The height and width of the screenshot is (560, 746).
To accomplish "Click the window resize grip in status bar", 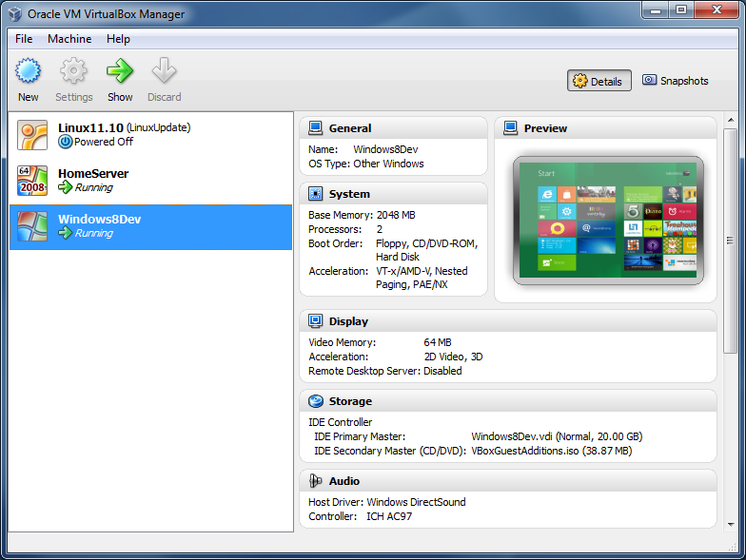I will point(733,548).
